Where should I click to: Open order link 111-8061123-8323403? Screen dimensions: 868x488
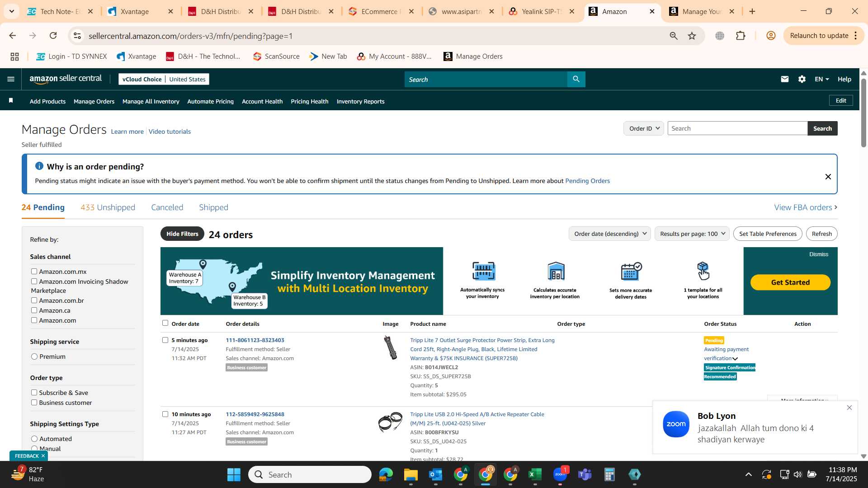coord(255,340)
